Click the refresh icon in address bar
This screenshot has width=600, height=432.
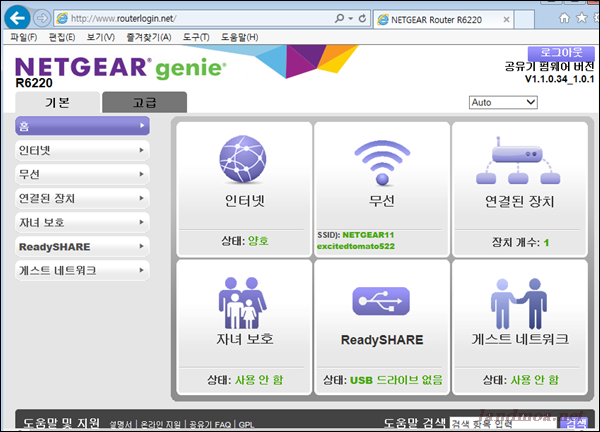tap(362, 18)
